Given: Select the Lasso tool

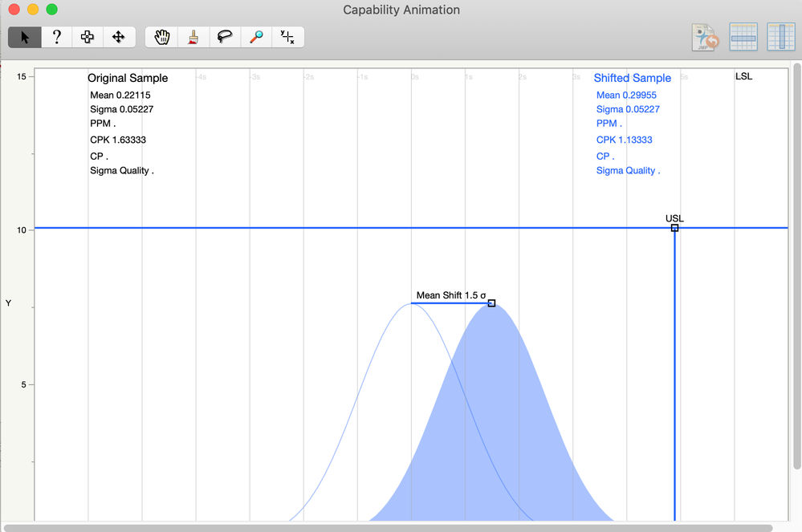Looking at the screenshot, I should [225, 37].
